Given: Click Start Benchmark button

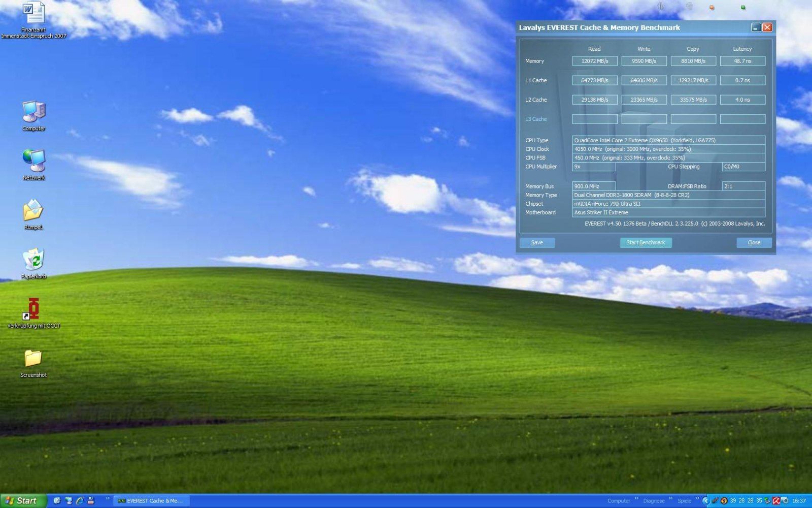Looking at the screenshot, I should pos(646,243).
